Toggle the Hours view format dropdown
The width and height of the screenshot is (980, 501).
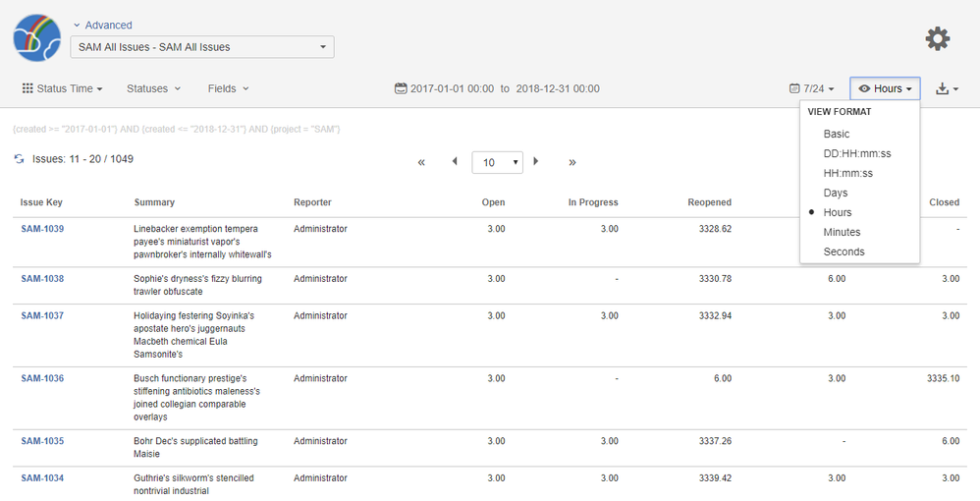(885, 88)
